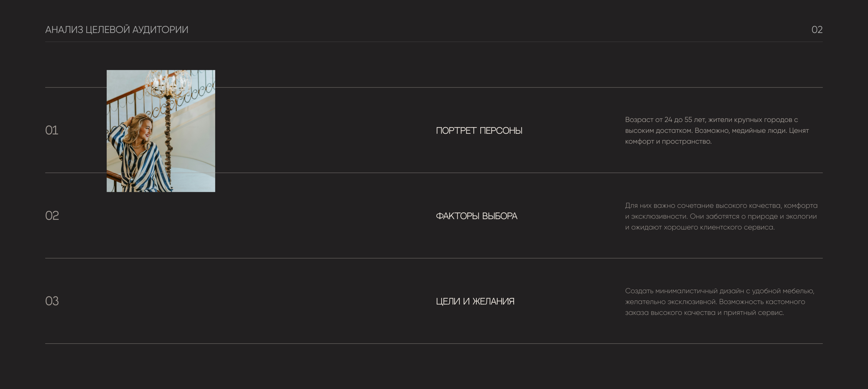Click the paragraph starting with Для них важно
The height and width of the screenshot is (389, 868).
721,216
